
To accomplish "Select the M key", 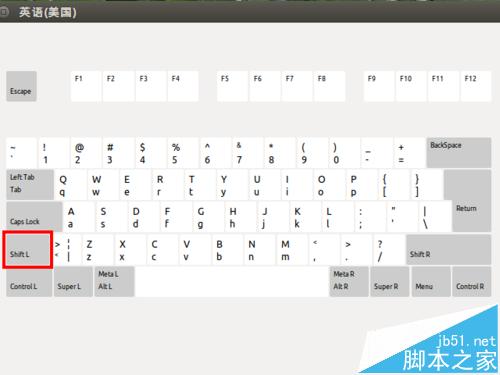I will (x=292, y=249).
